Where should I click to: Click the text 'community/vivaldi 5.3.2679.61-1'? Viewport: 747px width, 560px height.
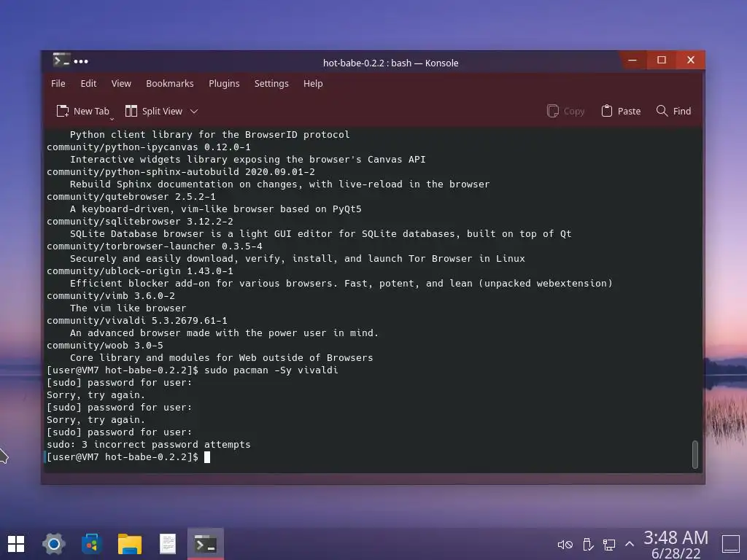point(136,321)
